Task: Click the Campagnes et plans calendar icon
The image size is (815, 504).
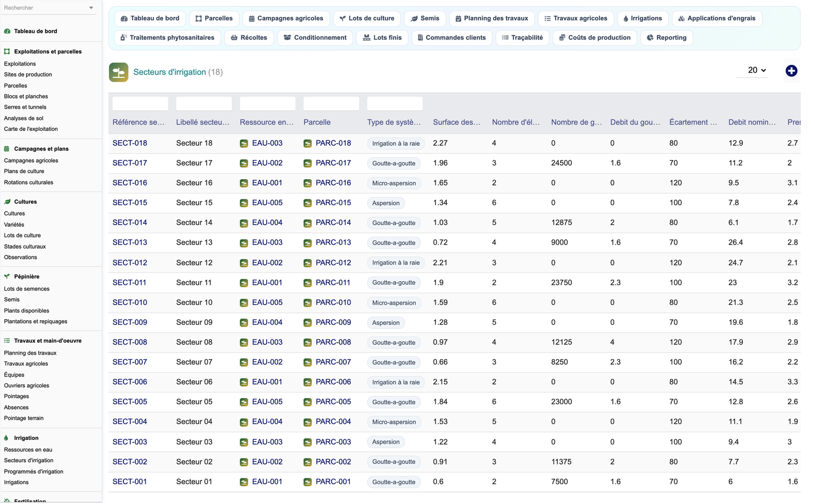Action: point(7,149)
